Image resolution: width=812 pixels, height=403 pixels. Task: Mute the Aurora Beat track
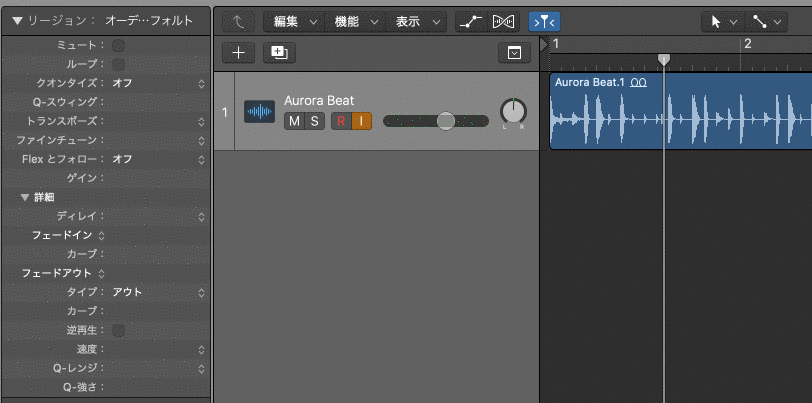[x=294, y=121]
